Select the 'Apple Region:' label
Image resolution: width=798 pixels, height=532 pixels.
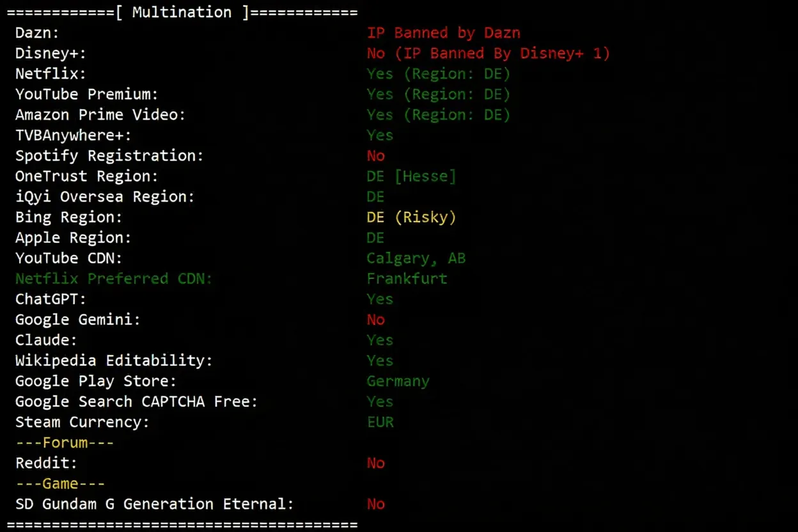point(73,237)
